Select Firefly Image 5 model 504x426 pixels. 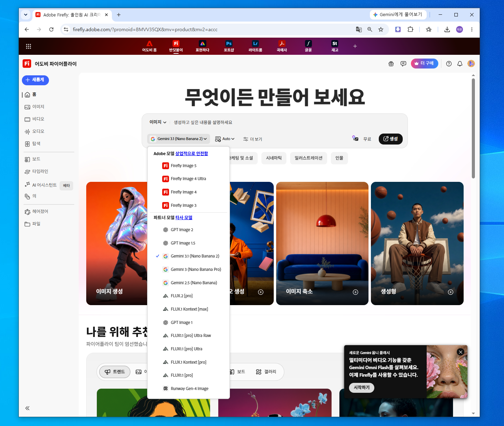pyautogui.click(x=189, y=166)
